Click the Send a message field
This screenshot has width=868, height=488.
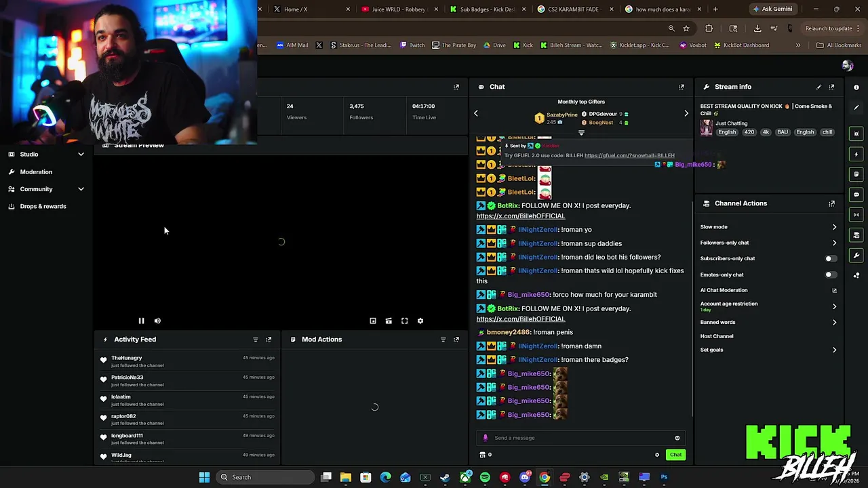point(581,438)
